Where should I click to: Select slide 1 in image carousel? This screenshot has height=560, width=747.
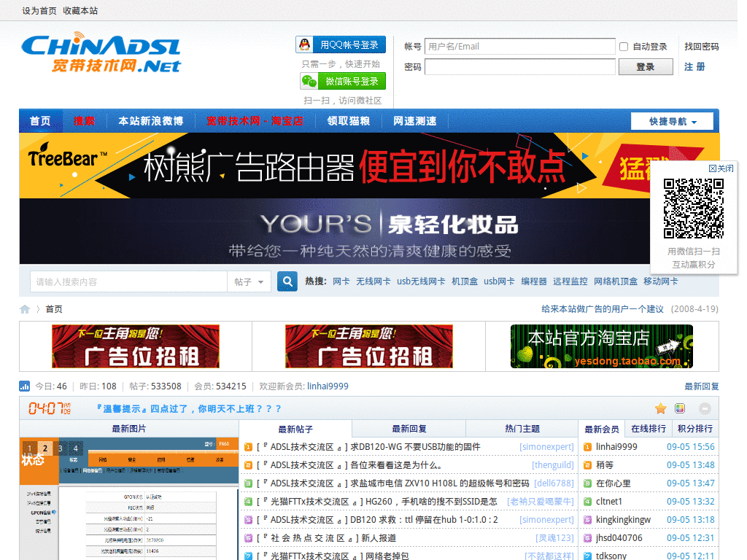click(29, 448)
